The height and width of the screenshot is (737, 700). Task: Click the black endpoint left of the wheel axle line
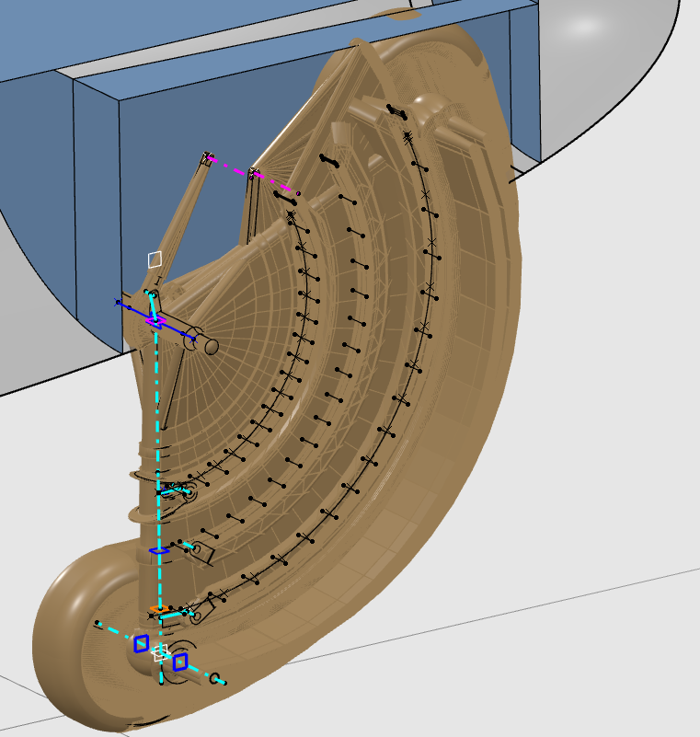pyautogui.click(x=98, y=624)
